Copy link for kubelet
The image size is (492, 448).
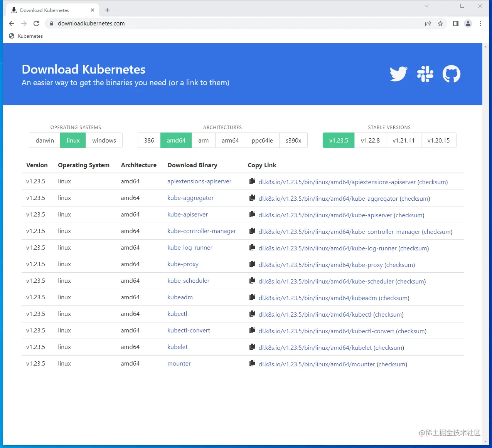(252, 347)
